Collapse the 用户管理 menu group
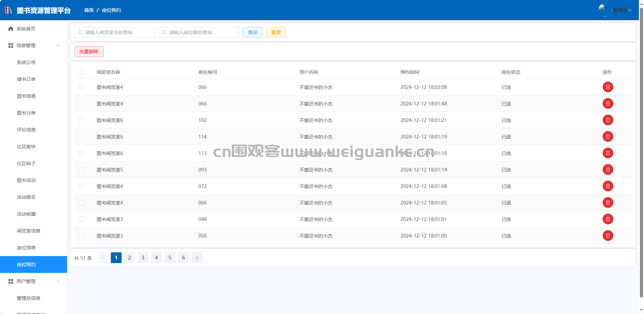The width and height of the screenshot is (644, 314). tap(58, 281)
